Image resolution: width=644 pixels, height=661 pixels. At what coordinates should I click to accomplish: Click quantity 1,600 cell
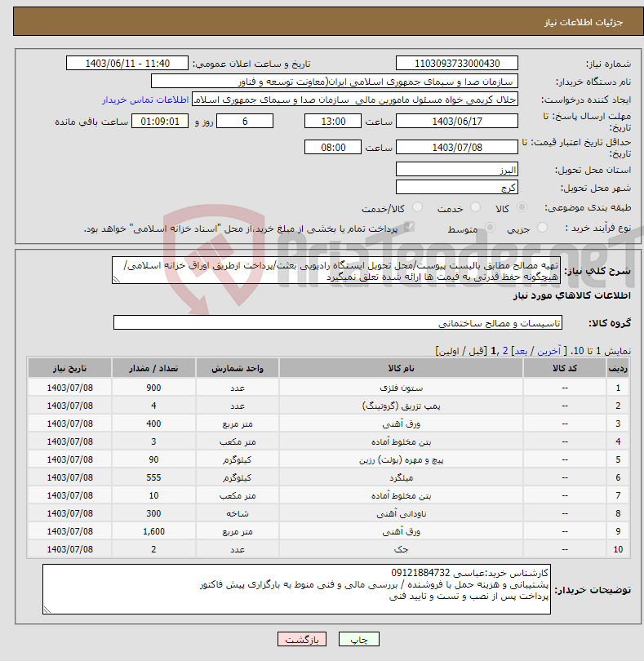pyautogui.click(x=153, y=531)
